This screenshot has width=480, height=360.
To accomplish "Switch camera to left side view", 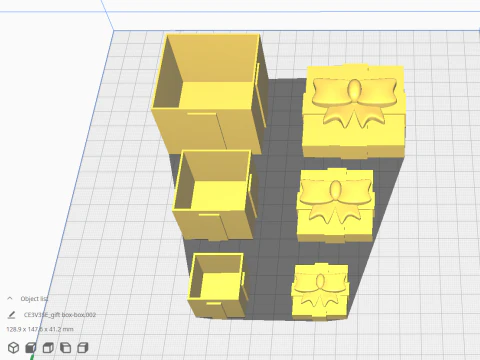I will (65, 348).
